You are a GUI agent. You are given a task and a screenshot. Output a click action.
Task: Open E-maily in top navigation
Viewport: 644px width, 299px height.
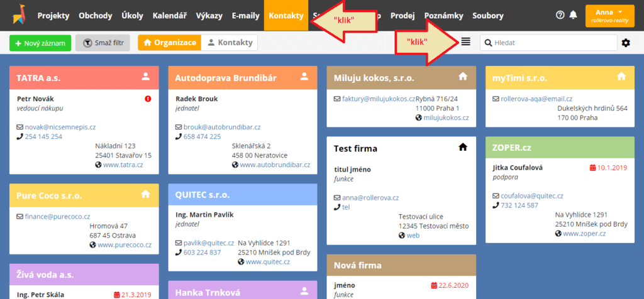pos(246,16)
